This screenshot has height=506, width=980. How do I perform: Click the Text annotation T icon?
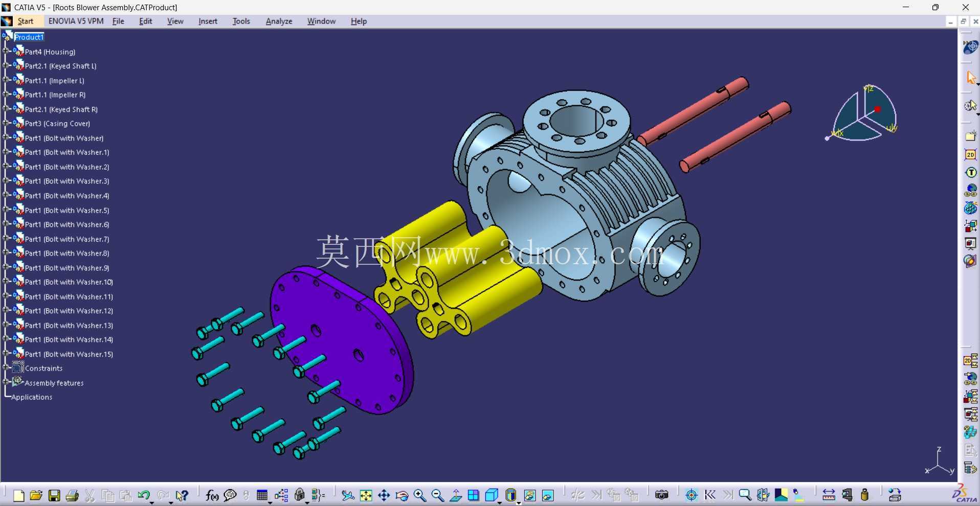click(971, 173)
